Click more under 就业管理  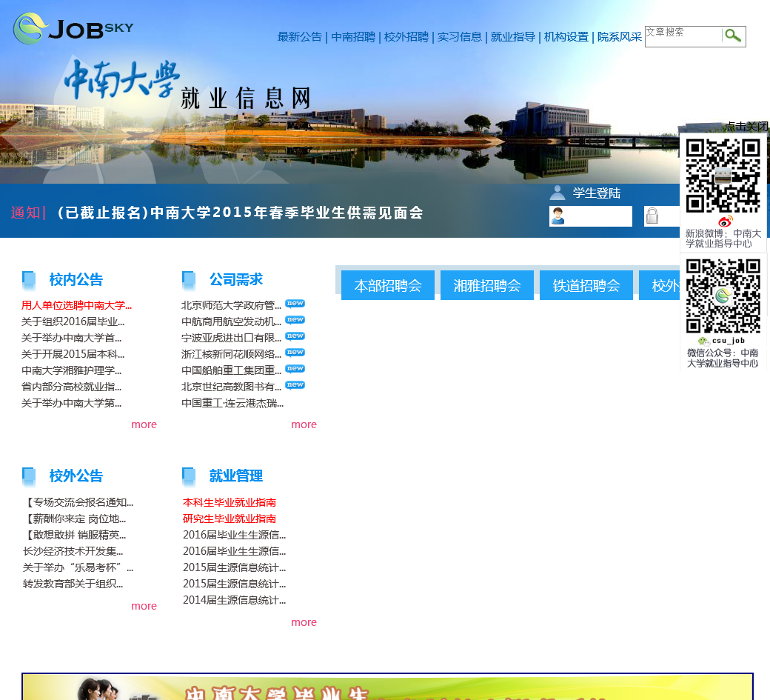point(304,622)
